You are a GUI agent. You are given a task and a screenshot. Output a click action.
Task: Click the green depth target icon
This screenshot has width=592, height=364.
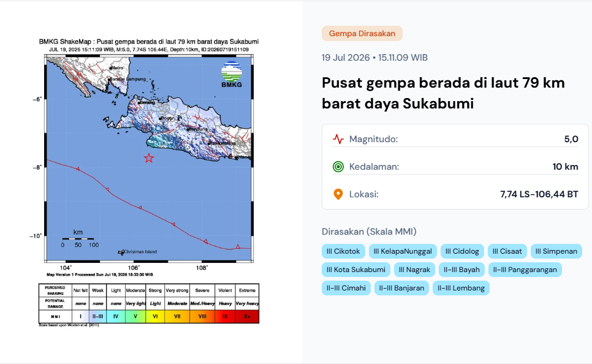coord(338,167)
